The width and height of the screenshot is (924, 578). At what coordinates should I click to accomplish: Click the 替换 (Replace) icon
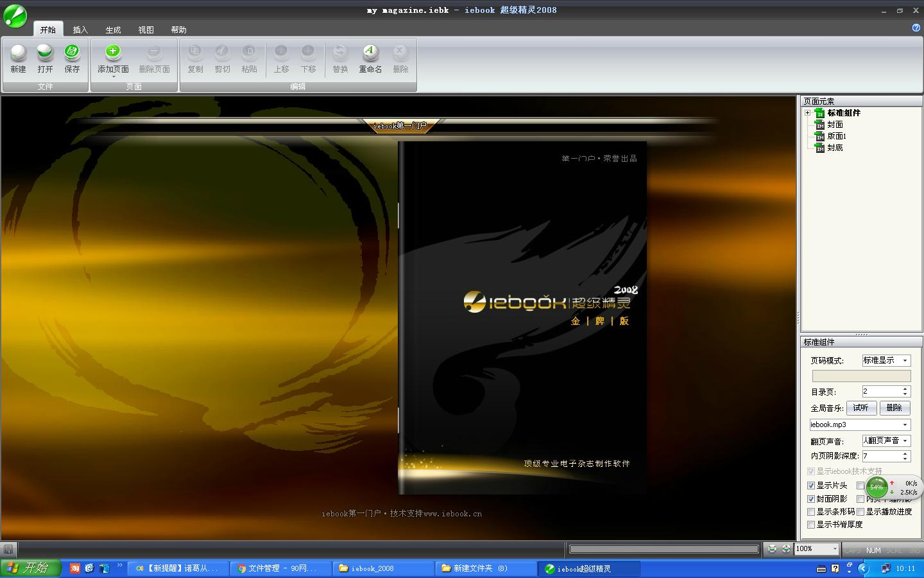pos(340,52)
